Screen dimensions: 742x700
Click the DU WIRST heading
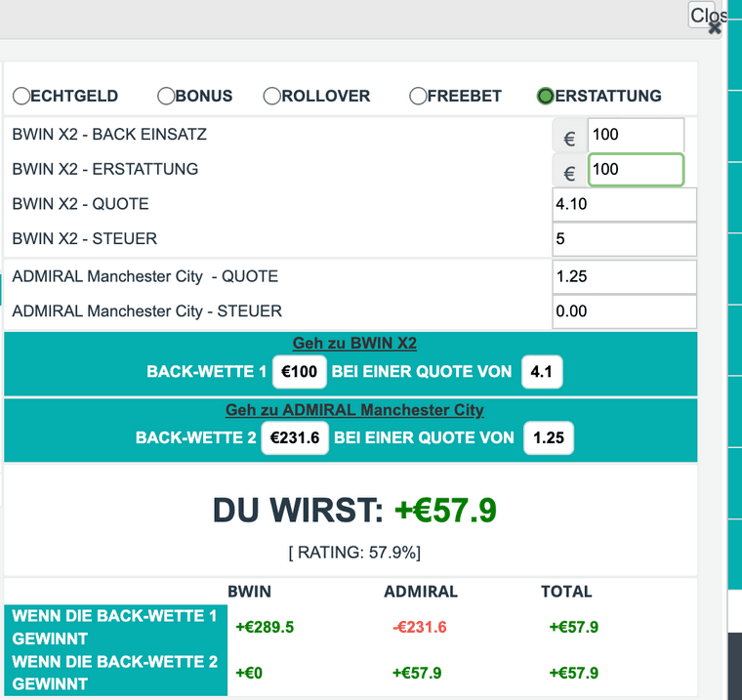[298, 511]
